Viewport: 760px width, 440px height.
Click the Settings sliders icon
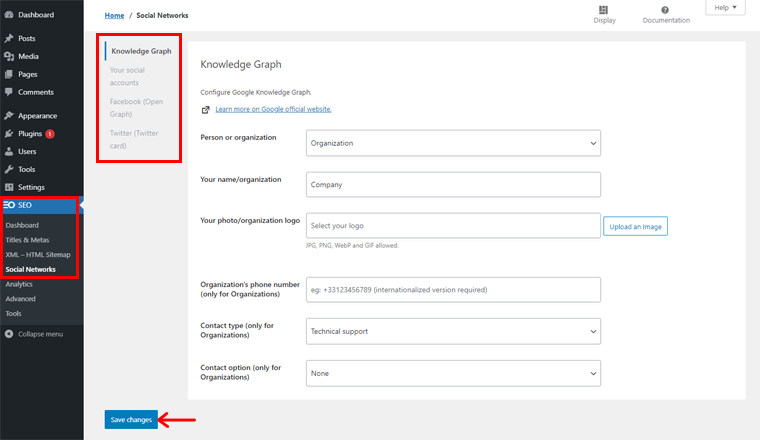click(x=9, y=187)
